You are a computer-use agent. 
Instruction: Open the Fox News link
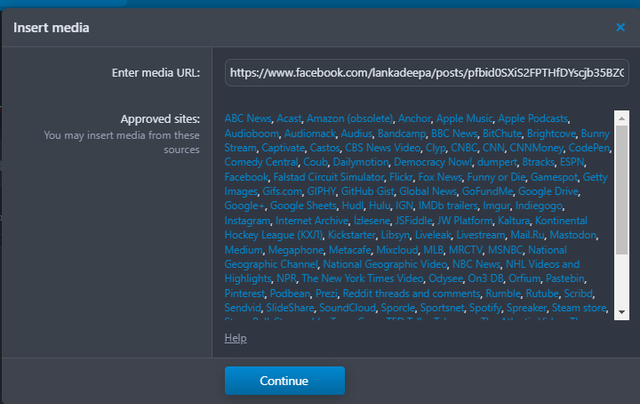pos(440,177)
